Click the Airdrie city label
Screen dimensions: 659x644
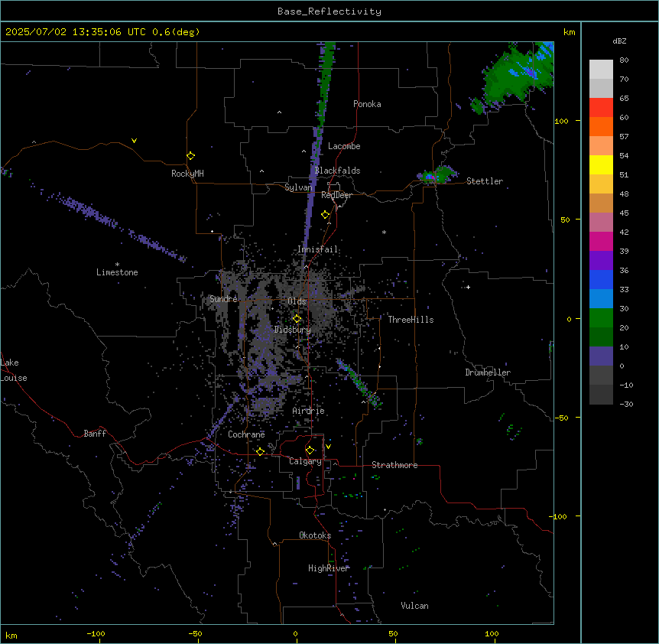click(x=309, y=411)
